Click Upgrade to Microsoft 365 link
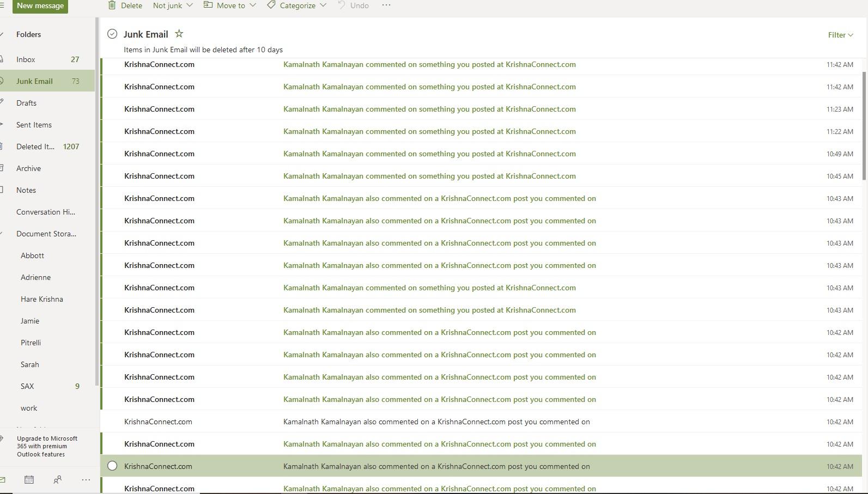This screenshot has height=494, width=868. [47, 446]
